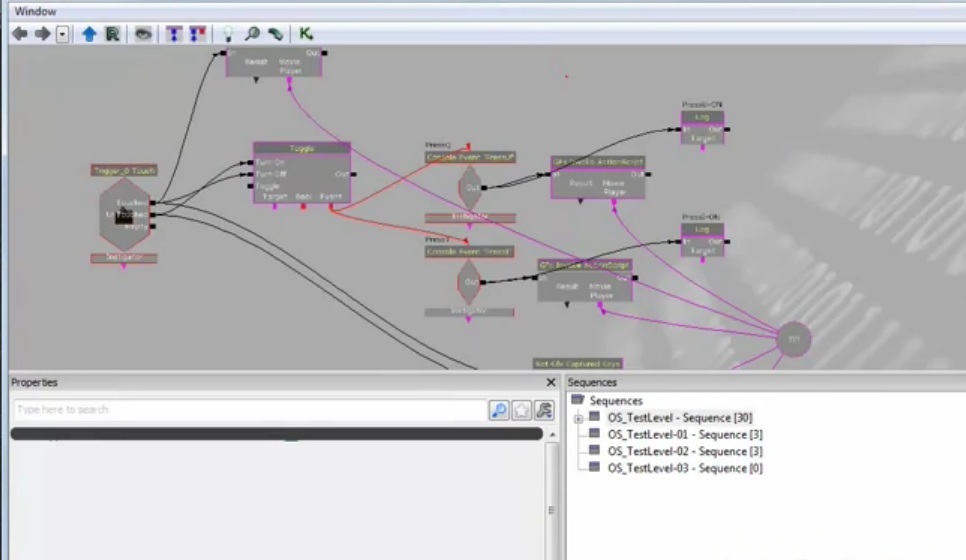Select the ??? object variable circle
Screen dimensions: 966x560
[x=794, y=339]
